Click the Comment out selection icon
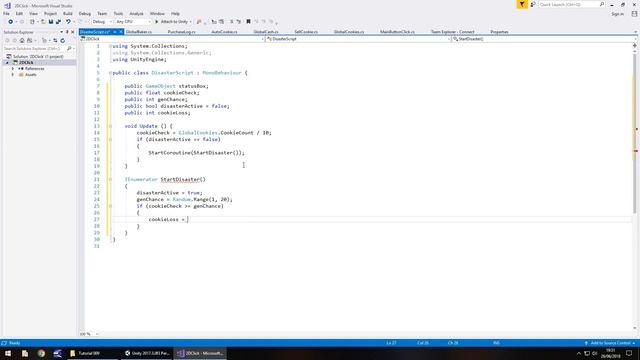The image size is (640, 360). (231, 22)
